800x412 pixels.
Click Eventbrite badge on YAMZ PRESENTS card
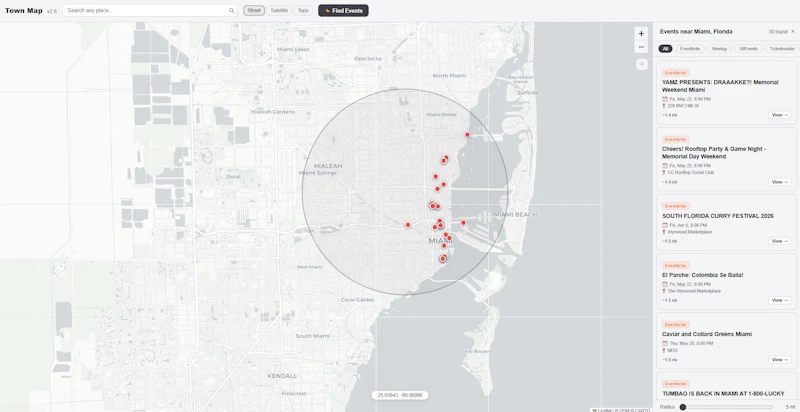[676, 73]
